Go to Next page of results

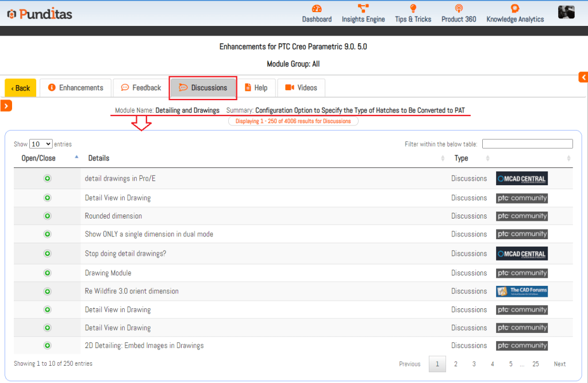(x=559, y=364)
